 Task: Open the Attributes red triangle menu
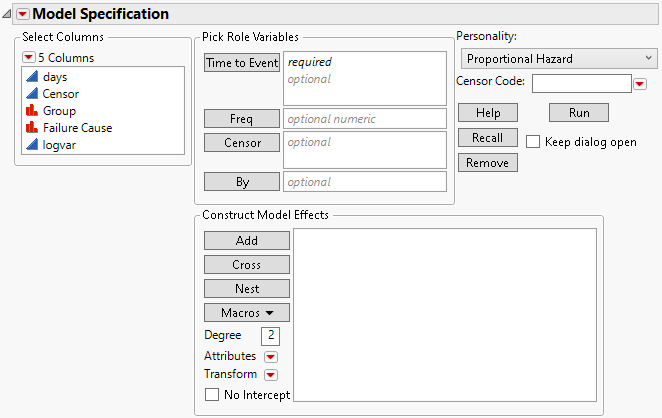point(270,356)
